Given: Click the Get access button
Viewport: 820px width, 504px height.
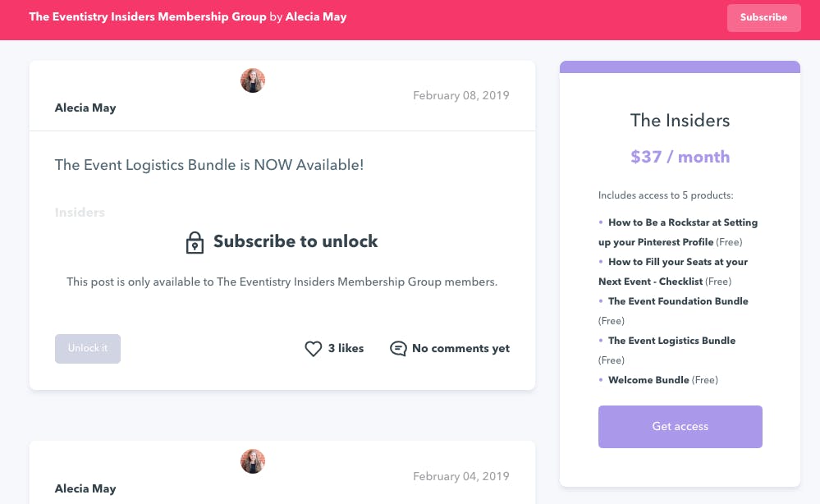Looking at the screenshot, I should tap(680, 427).
